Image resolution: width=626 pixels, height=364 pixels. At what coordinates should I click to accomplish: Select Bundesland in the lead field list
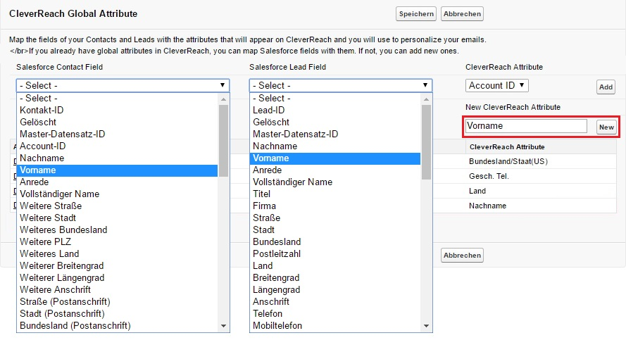pyautogui.click(x=335, y=242)
